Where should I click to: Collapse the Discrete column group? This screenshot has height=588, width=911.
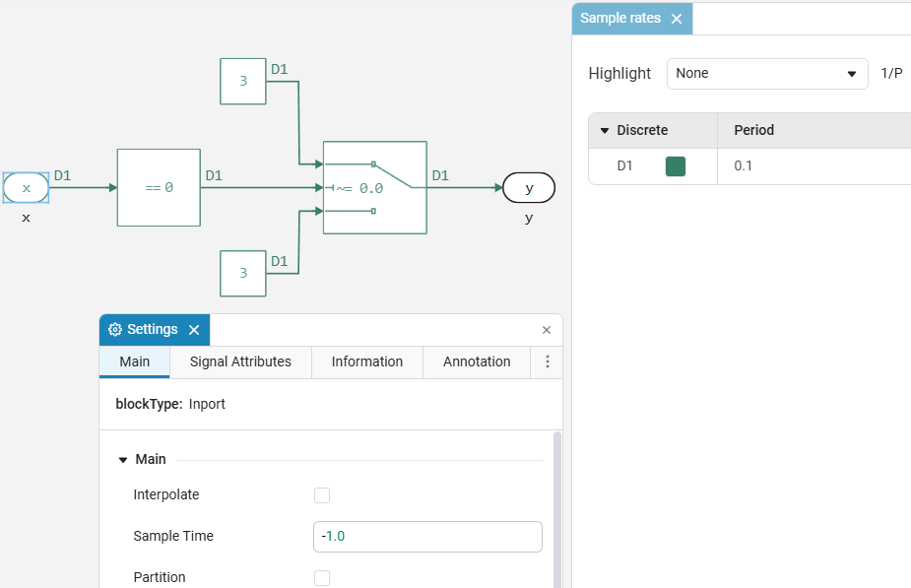pos(605,131)
